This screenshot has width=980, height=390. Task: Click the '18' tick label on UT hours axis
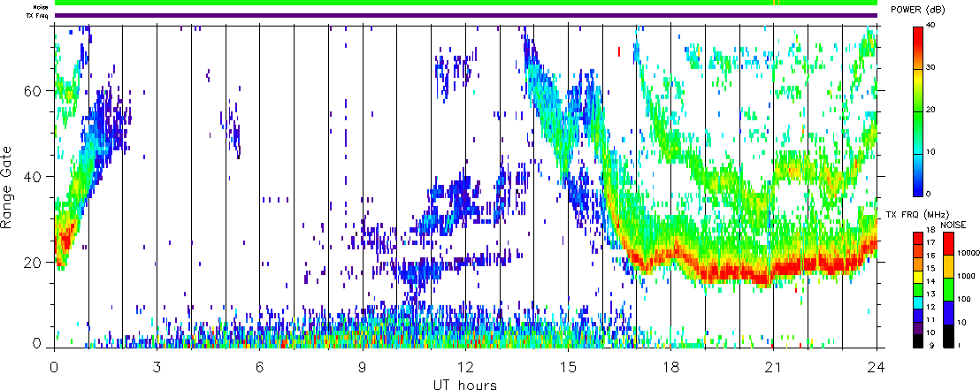coord(670,366)
